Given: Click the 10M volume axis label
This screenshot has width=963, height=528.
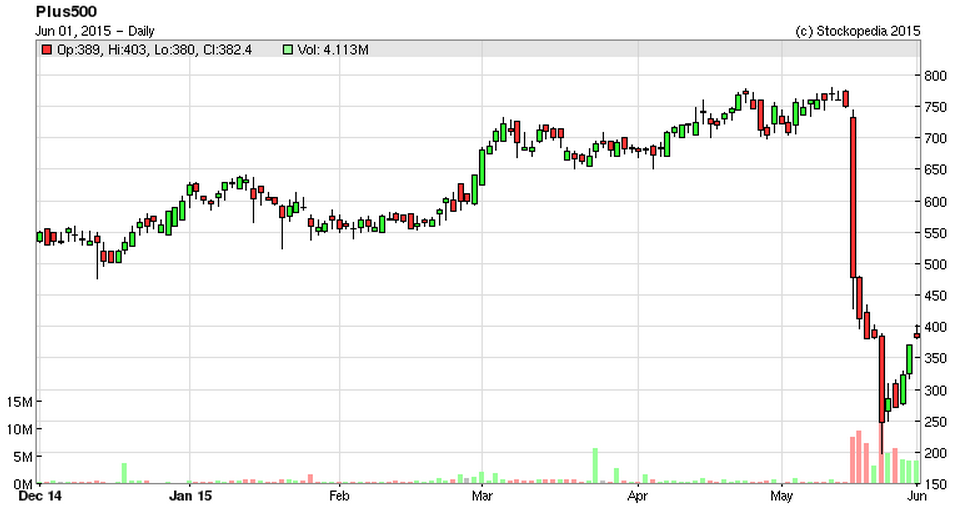Looking at the screenshot, I should (20, 429).
